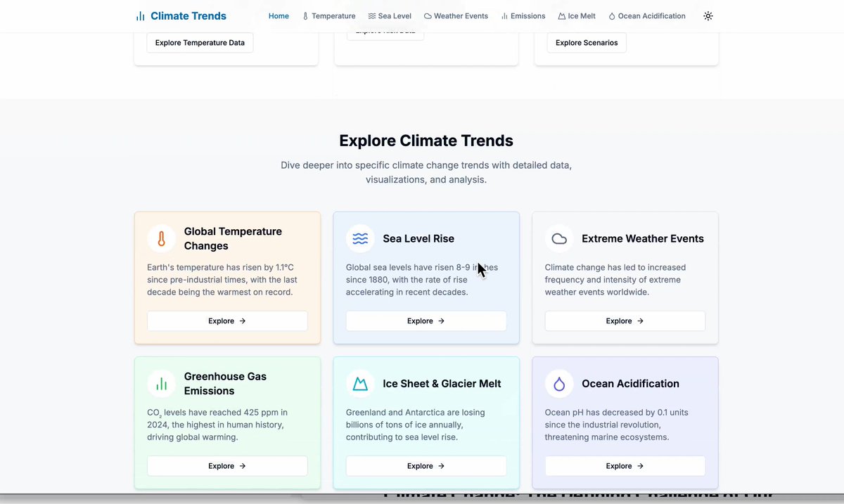Image resolution: width=844 pixels, height=504 pixels.
Task: Click the cloud icon on Extreme Weather Events card
Action: pos(559,239)
